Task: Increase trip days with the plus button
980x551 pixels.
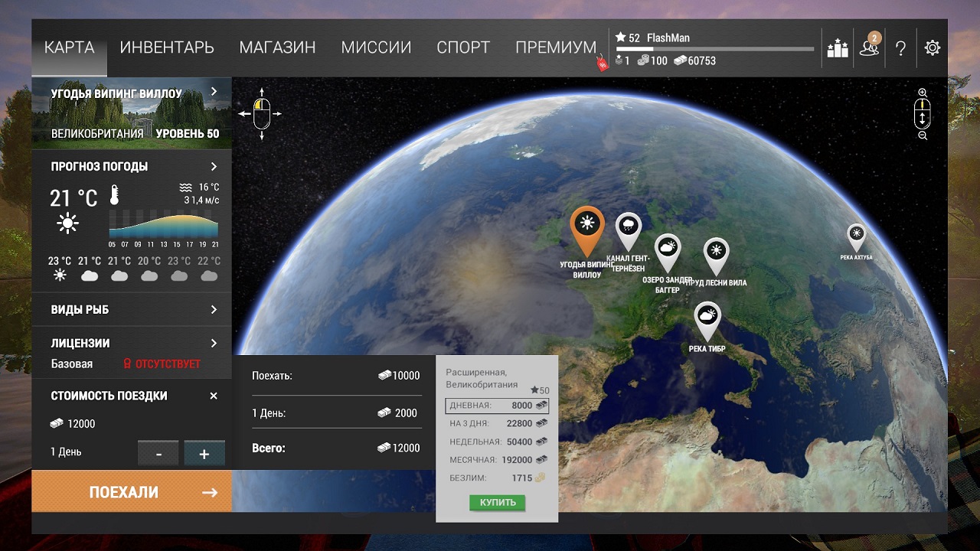Action: (x=204, y=454)
